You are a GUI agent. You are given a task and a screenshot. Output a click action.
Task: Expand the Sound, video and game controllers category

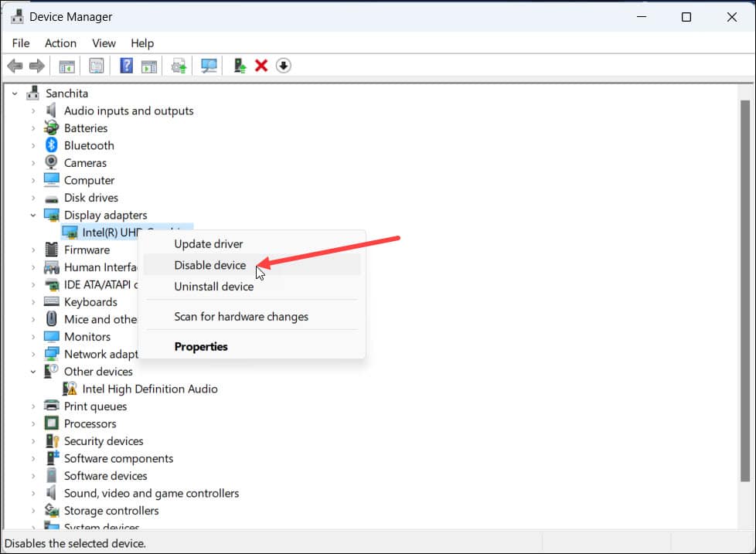coord(32,493)
